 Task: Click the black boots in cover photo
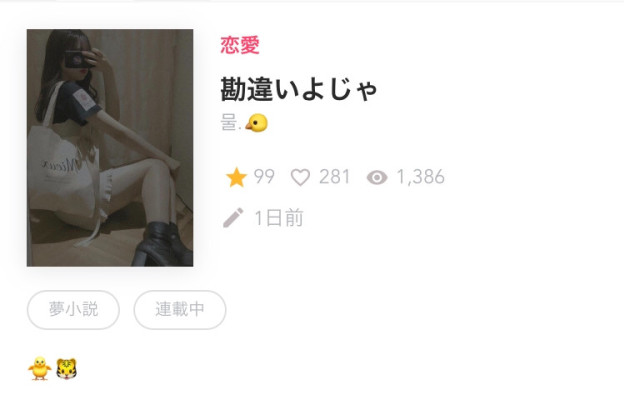click(x=162, y=244)
